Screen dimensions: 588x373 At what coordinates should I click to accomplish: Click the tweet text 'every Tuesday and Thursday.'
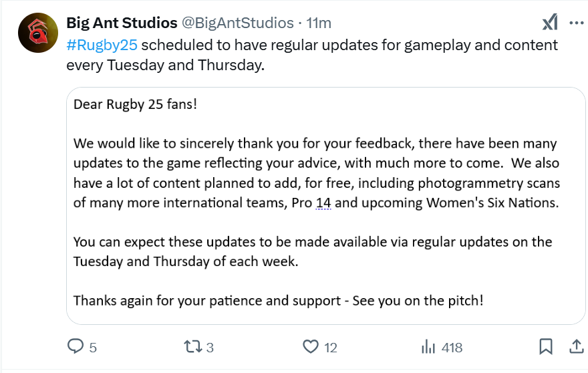(x=166, y=66)
